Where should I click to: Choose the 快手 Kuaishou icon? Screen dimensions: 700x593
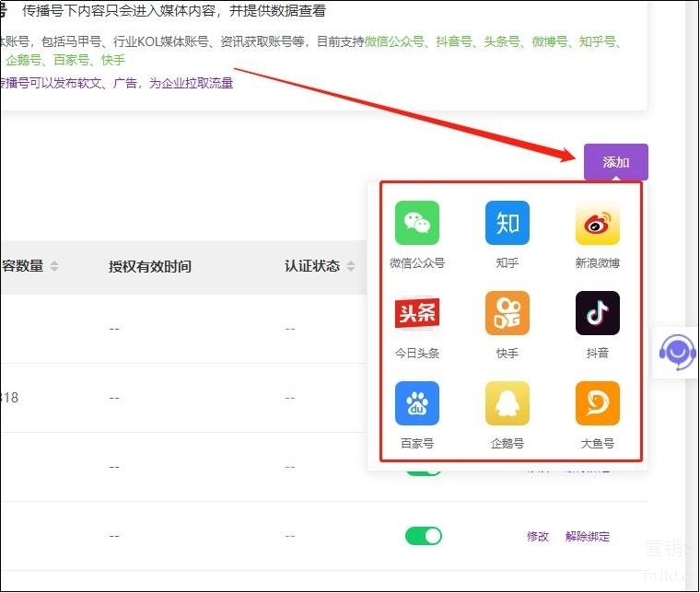click(507, 314)
